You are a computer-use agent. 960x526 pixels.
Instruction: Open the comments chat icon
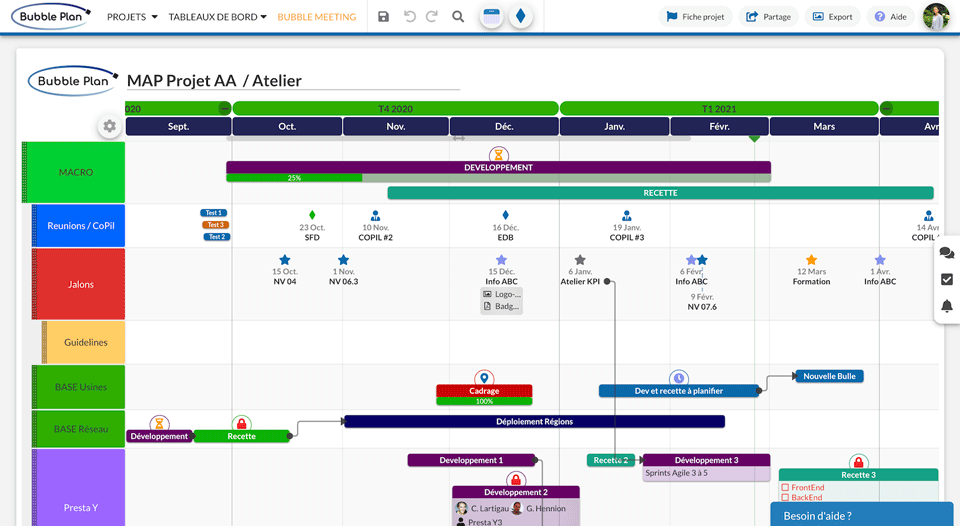947,252
